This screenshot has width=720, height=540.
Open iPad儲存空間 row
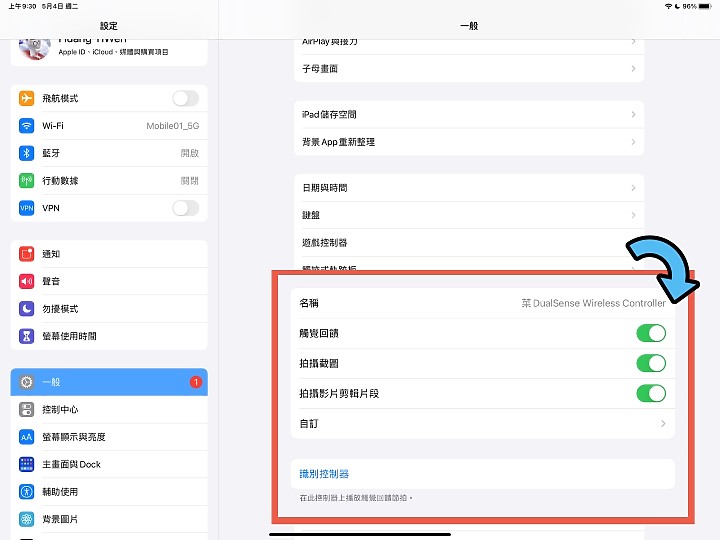click(x=469, y=114)
